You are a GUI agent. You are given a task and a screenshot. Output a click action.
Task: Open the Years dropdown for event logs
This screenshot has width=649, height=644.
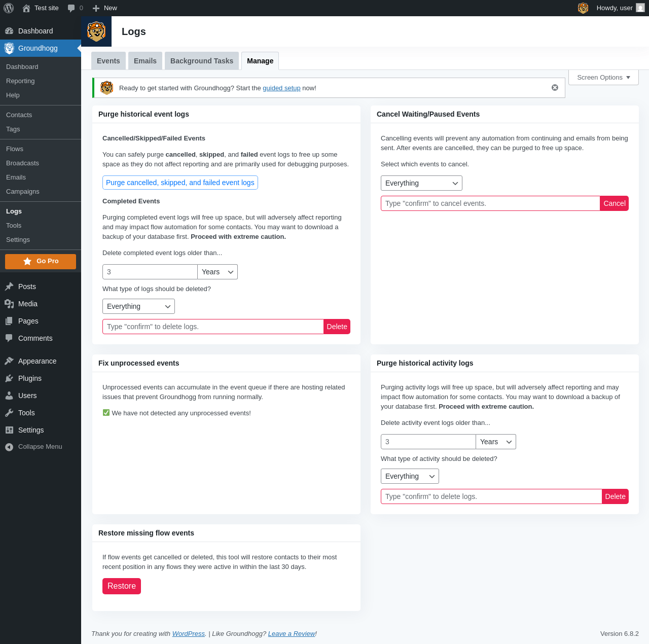[x=218, y=272]
